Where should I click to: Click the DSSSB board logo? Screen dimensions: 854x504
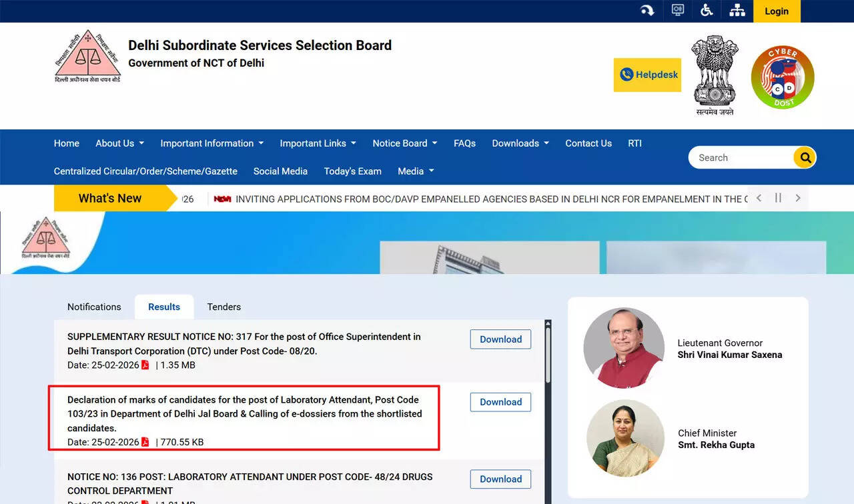(87, 55)
